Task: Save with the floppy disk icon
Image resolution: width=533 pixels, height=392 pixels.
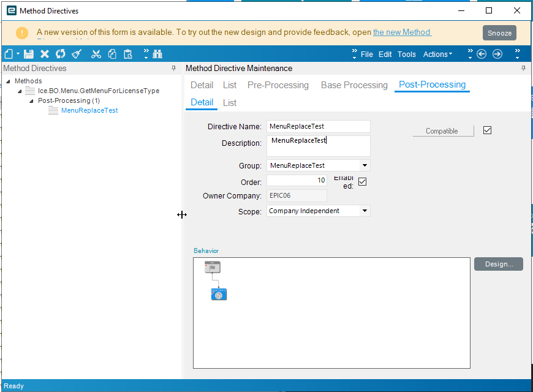Action: (29, 54)
